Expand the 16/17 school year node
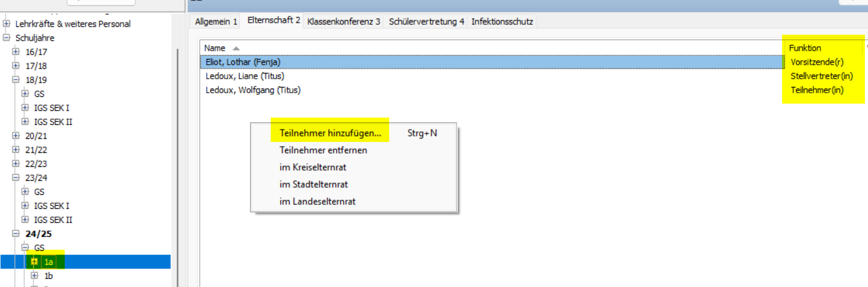This screenshot has height=287, width=868. [x=16, y=52]
